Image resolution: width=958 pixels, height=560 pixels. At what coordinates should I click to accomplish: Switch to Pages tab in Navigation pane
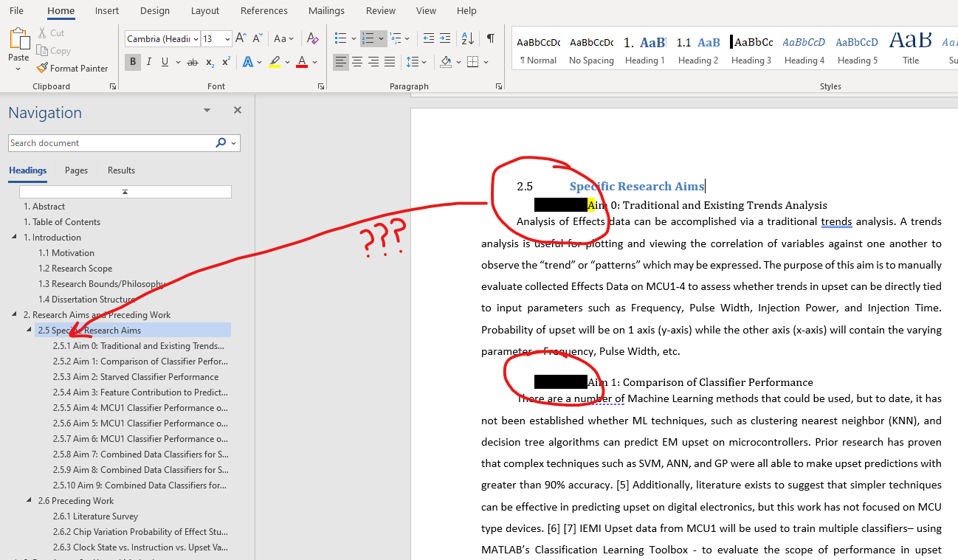76,170
